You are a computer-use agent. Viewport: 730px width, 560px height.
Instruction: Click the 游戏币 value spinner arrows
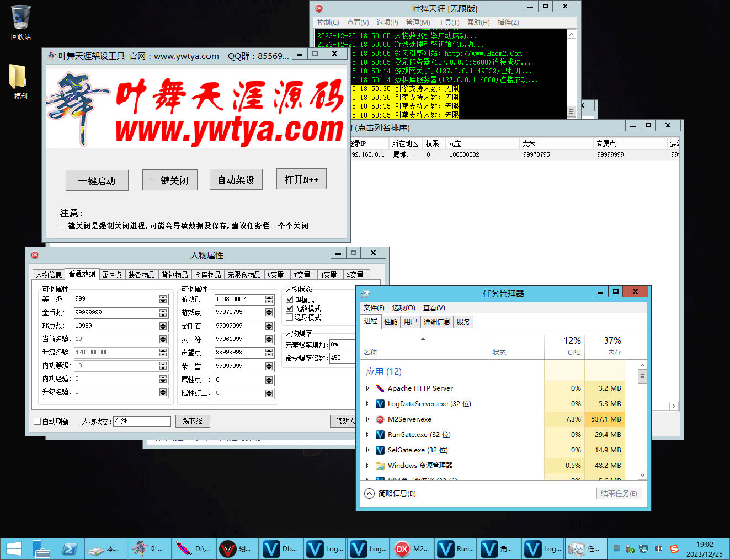[269, 300]
